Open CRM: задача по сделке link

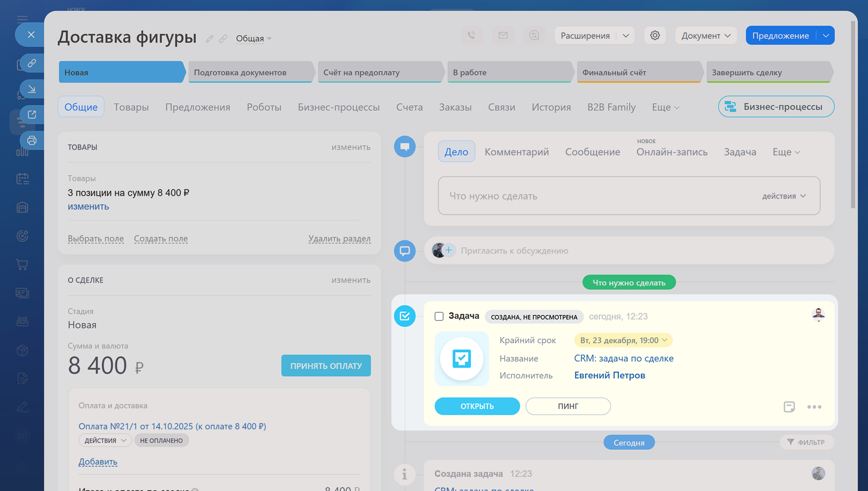coord(623,358)
